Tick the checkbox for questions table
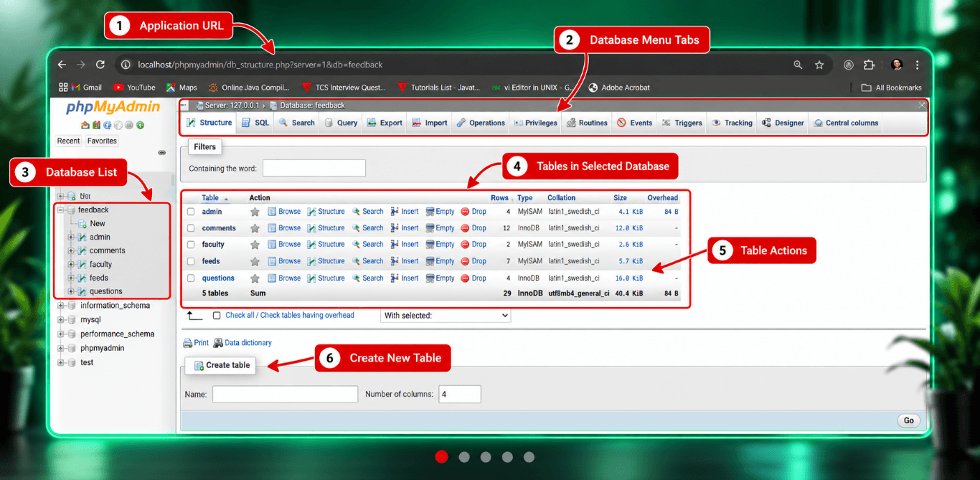The width and height of the screenshot is (980, 480). pyautogui.click(x=191, y=278)
